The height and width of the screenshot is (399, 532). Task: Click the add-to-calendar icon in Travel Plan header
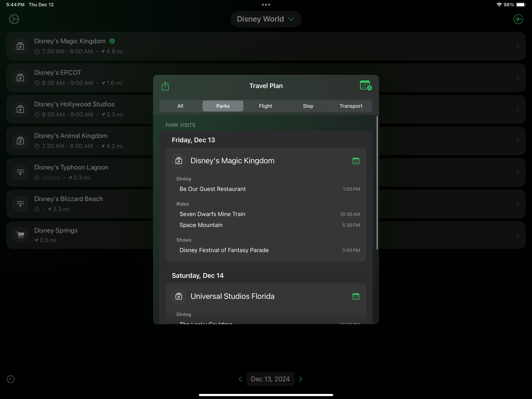365,86
